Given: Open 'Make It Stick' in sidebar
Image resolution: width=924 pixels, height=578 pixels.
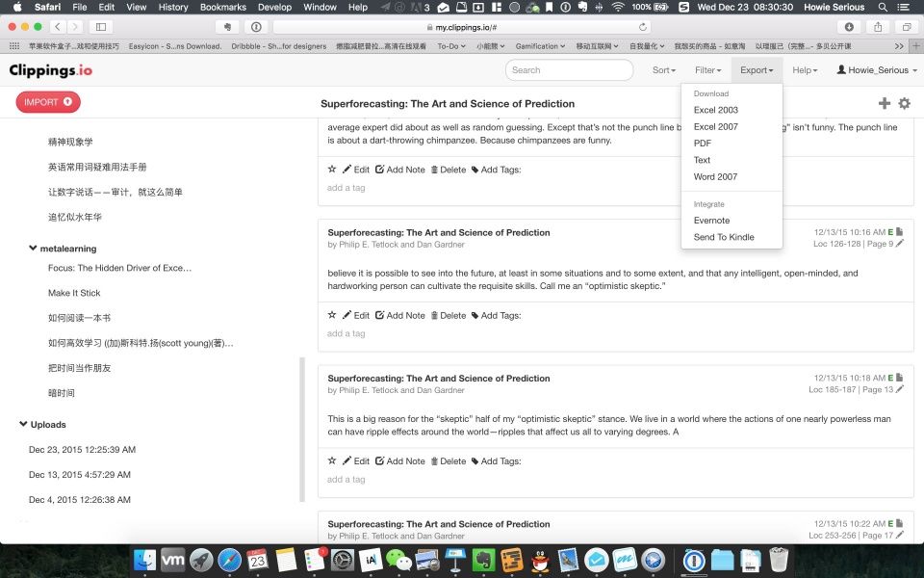Looking at the screenshot, I should click(74, 293).
